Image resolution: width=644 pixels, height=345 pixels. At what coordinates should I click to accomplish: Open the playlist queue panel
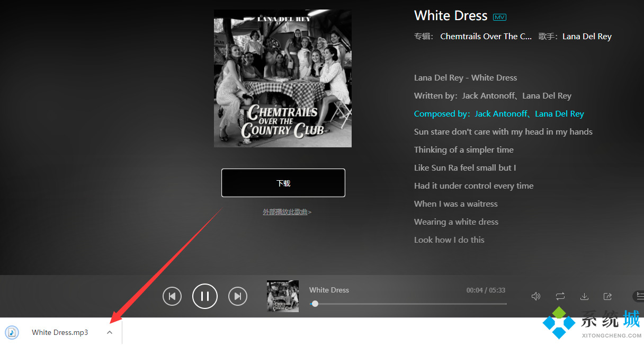[639, 296]
